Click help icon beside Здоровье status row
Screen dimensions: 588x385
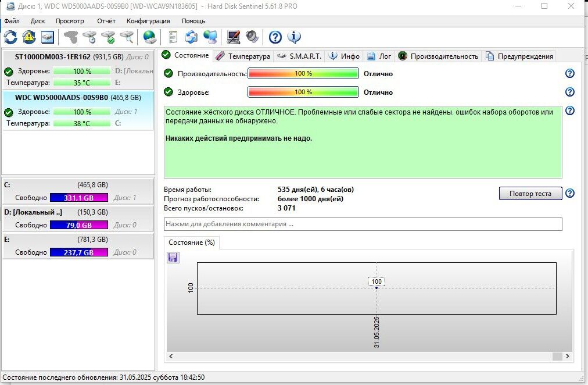coord(569,92)
